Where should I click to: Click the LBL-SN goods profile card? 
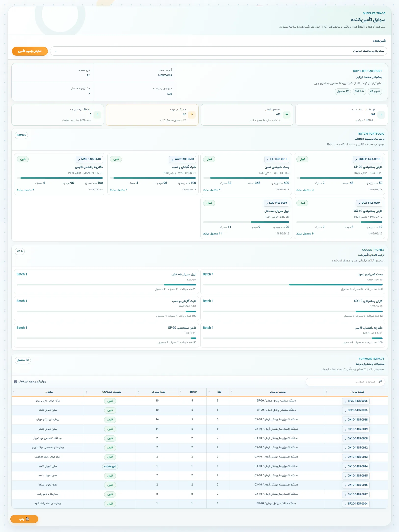(106, 282)
